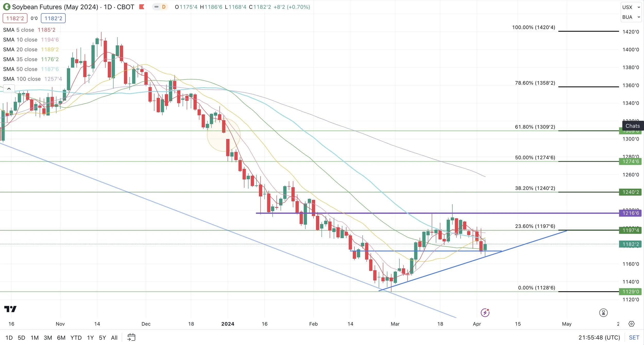Click the blue 1182'2 buy price button
The image size is (644, 345).
[x=53, y=18]
